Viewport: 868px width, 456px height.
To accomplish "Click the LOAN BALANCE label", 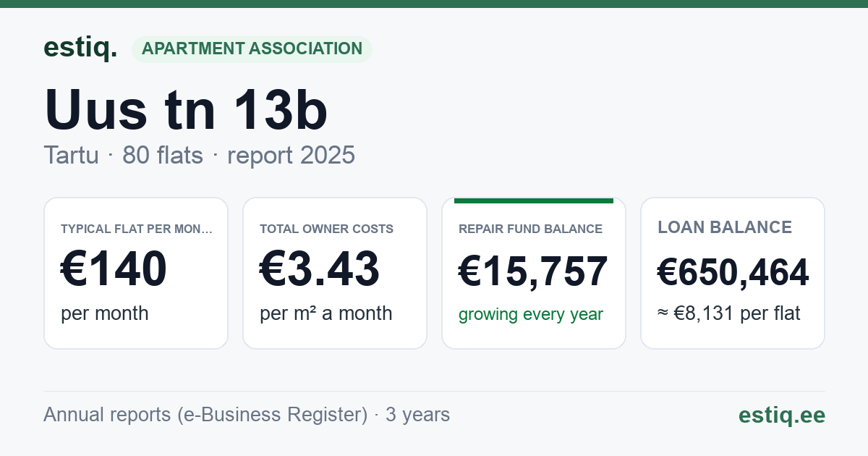I will pos(725,227).
